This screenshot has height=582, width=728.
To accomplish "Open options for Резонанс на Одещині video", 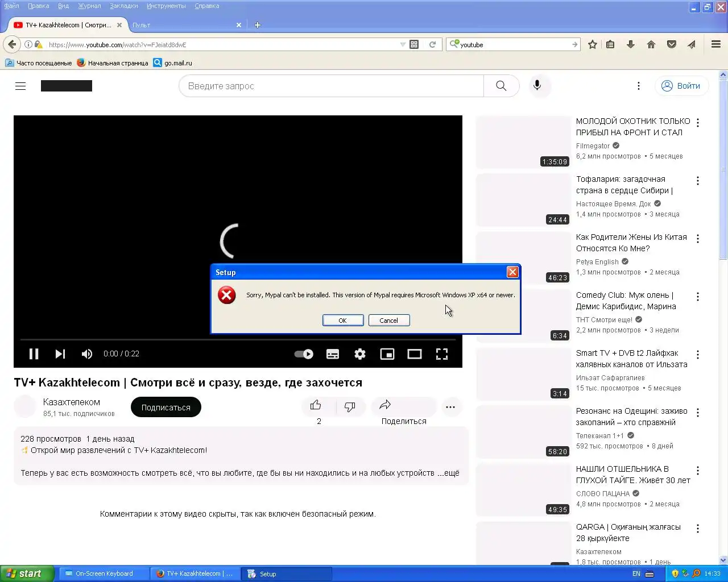I will (698, 413).
